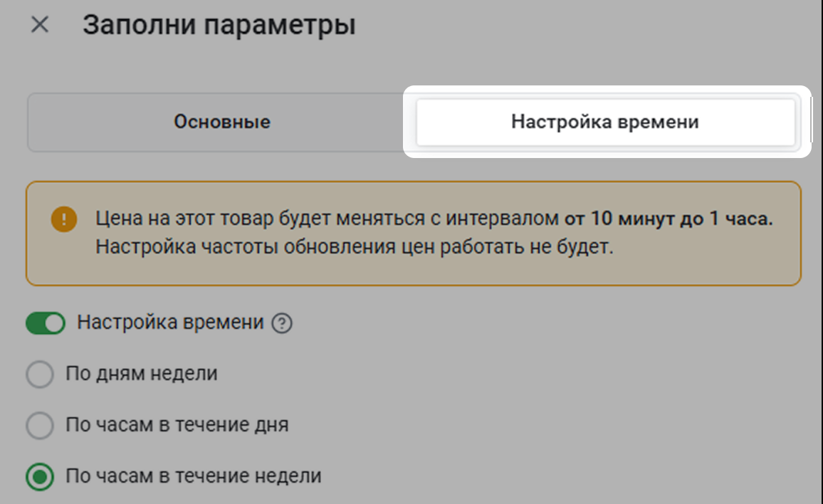Open the question-mark help next to Настройка времени
This screenshot has height=504, width=823.
click(x=282, y=323)
